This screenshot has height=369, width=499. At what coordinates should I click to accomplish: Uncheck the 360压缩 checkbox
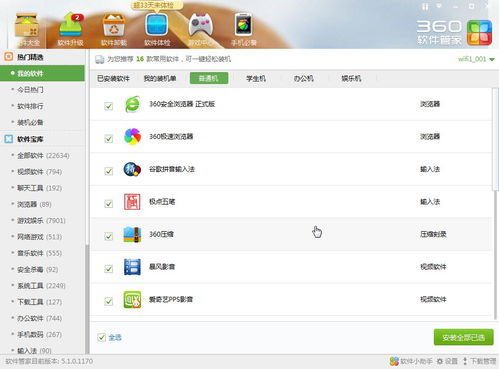click(x=108, y=236)
